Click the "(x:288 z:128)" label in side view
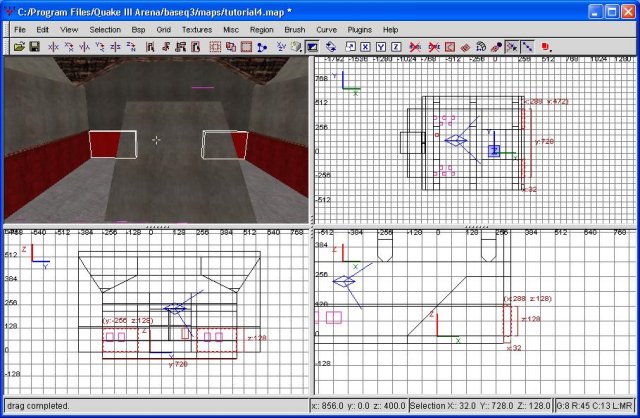640x418 pixels. coord(527,299)
